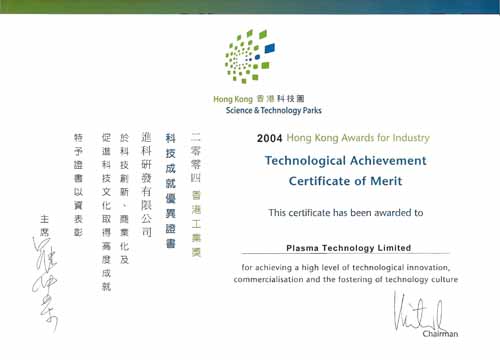Click Chinese company name 進科研發有限公司

pos(146,184)
